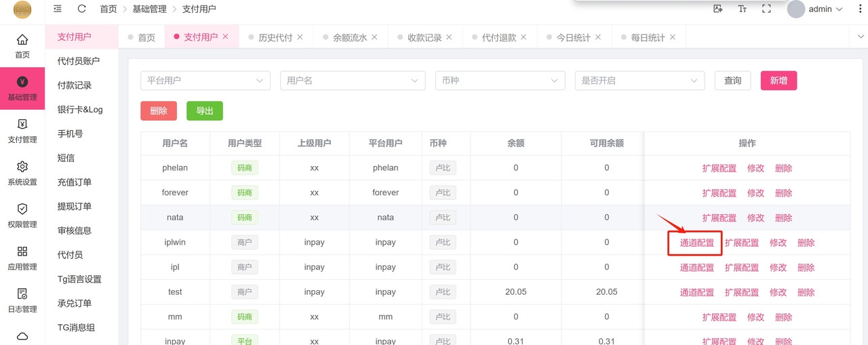Screen dimensions: 868x345
Task: Open the font size (Tt) icon
Action: pyautogui.click(x=742, y=9)
